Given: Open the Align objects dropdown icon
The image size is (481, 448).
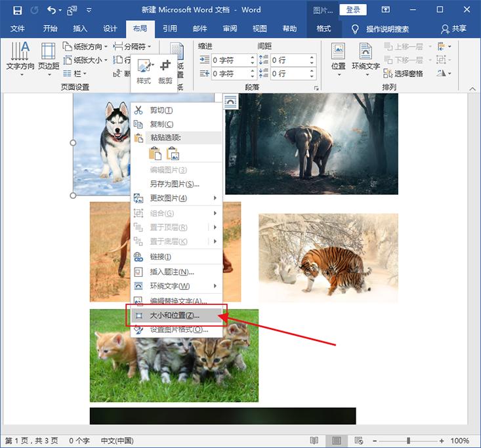Looking at the screenshot, I should pyautogui.click(x=444, y=47).
